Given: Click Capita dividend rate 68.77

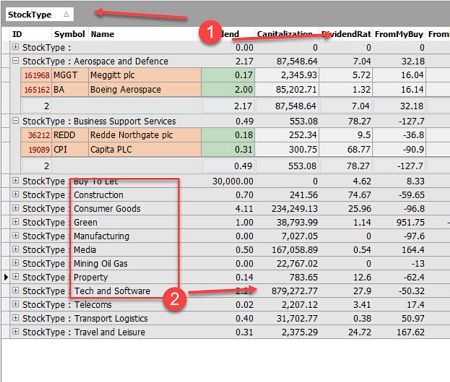Looking at the screenshot, I should pyautogui.click(x=346, y=150).
